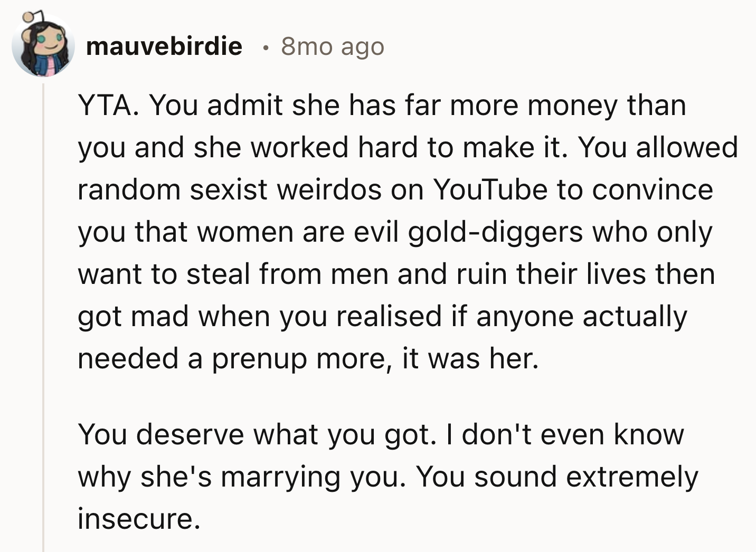Click the word "sexist" in the comment
The image size is (756, 552).
click(x=228, y=189)
